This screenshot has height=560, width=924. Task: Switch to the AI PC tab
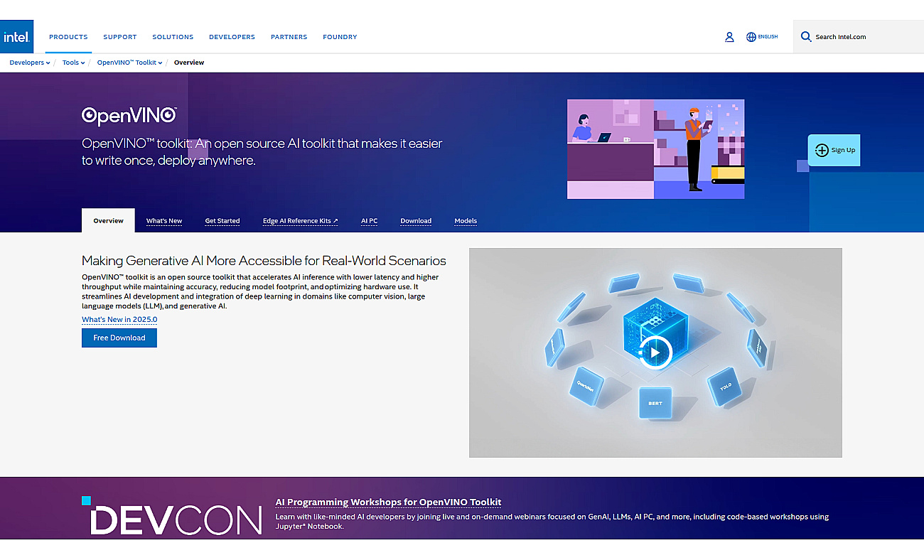(x=369, y=221)
